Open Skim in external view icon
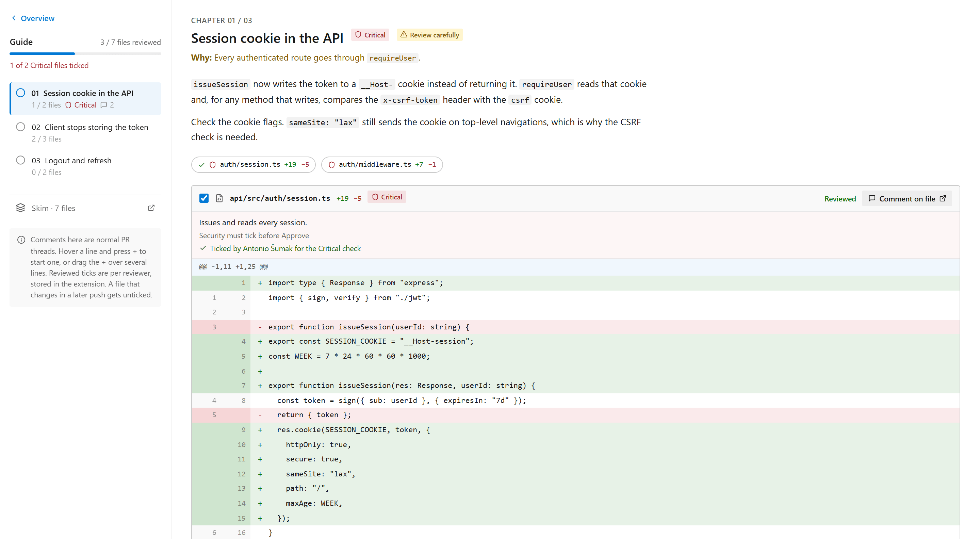 tap(151, 208)
